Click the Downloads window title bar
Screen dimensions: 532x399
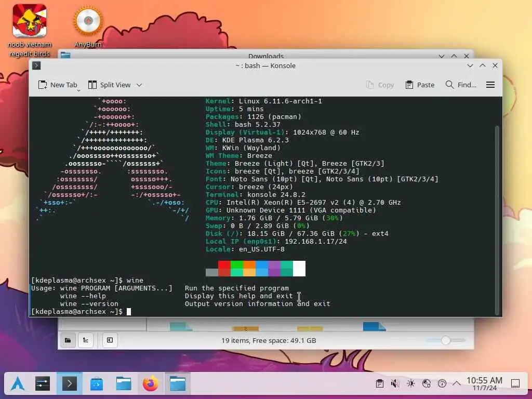click(x=265, y=55)
